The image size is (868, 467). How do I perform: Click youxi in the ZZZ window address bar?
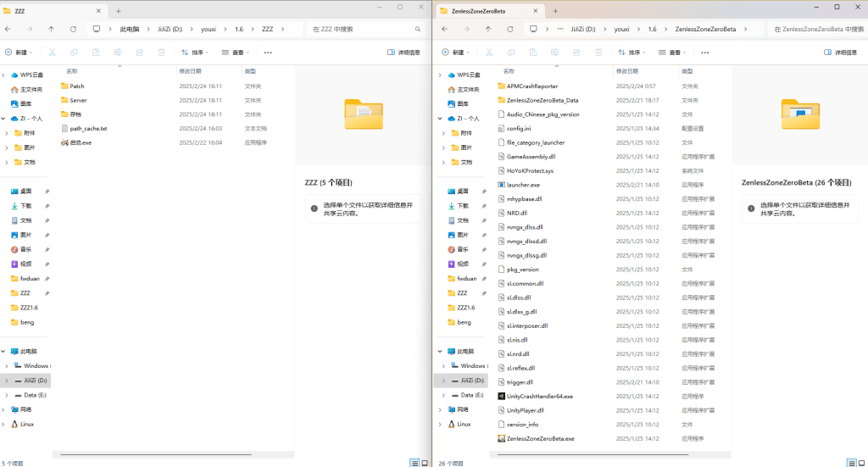(x=208, y=29)
